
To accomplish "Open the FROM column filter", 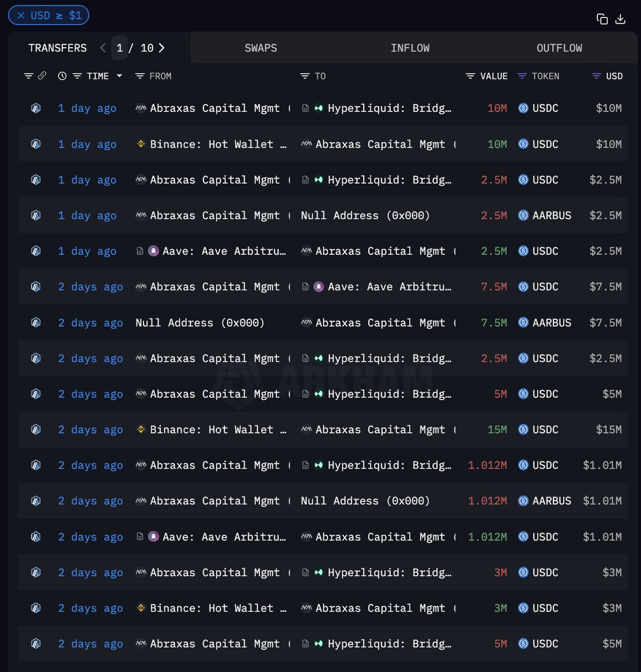I will click(x=140, y=76).
